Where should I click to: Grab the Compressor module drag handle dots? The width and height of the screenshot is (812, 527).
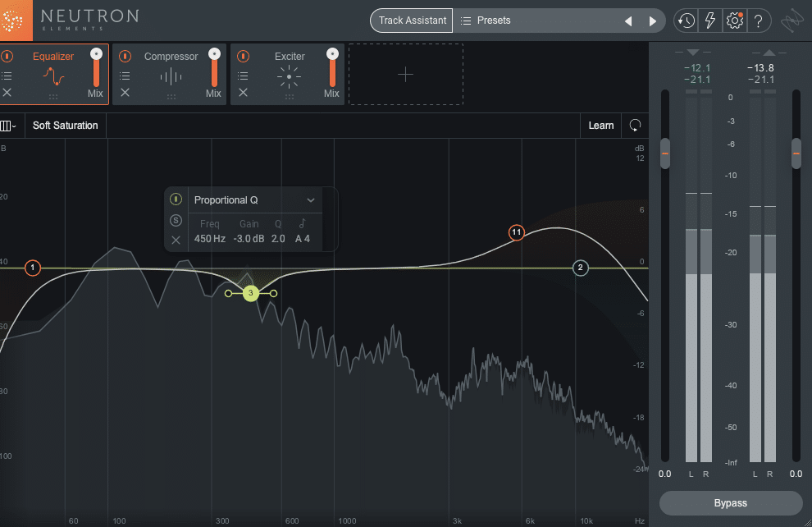pos(171,97)
